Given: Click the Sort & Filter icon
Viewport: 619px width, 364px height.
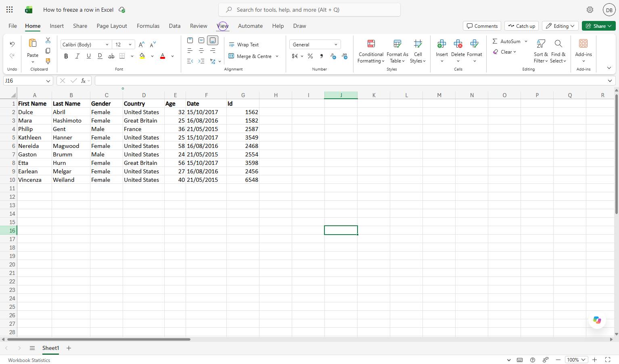Looking at the screenshot, I should [541, 44].
